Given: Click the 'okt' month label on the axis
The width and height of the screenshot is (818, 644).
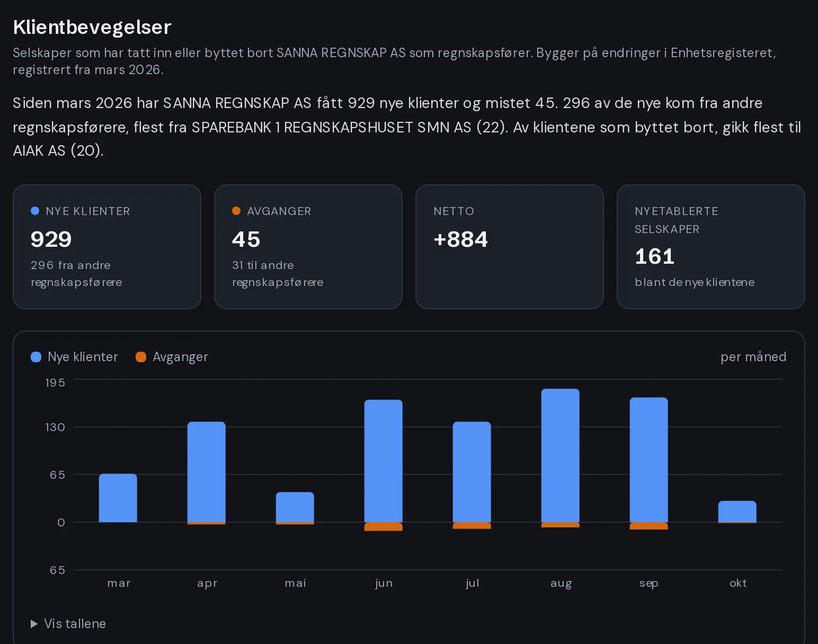Looking at the screenshot, I should coord(738,583).
